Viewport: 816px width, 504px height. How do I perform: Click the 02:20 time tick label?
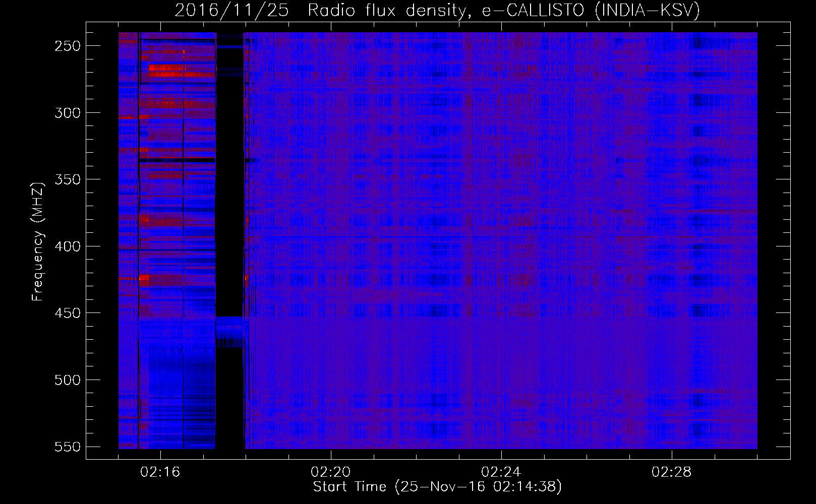pyautogui.click(x=331, y=472)
